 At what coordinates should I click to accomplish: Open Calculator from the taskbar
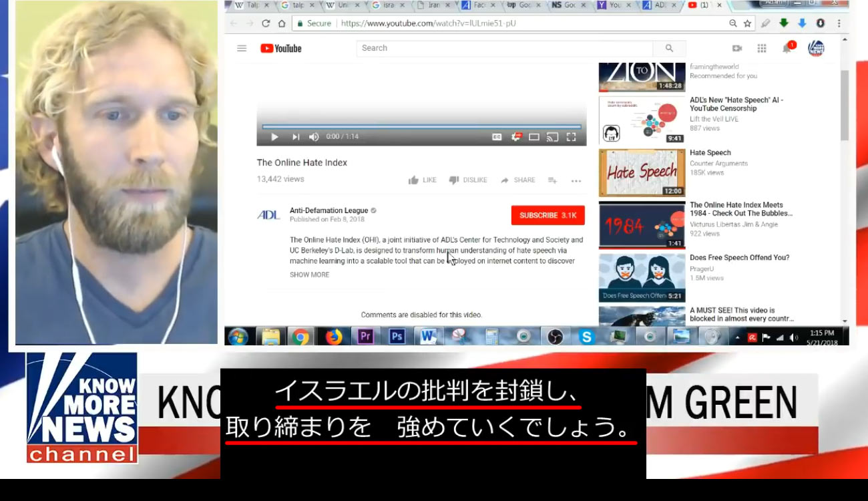coord(492,337)
